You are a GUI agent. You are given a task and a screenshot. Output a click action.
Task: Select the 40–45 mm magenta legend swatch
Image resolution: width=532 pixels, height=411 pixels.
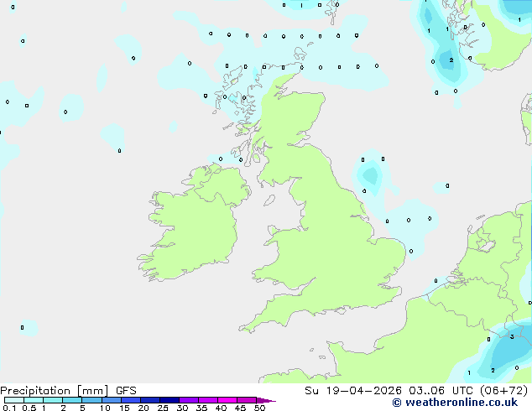point(227,400)
